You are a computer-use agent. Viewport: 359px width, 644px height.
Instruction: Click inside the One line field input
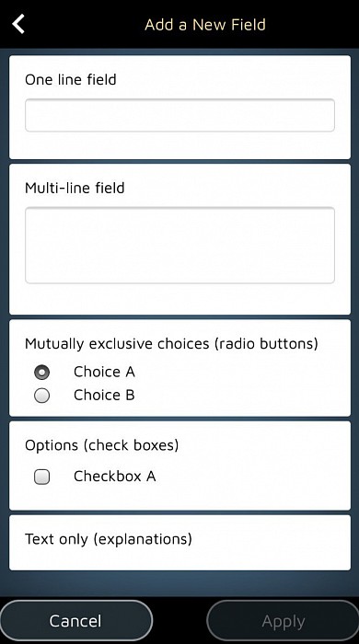click(x=179, y=115)
